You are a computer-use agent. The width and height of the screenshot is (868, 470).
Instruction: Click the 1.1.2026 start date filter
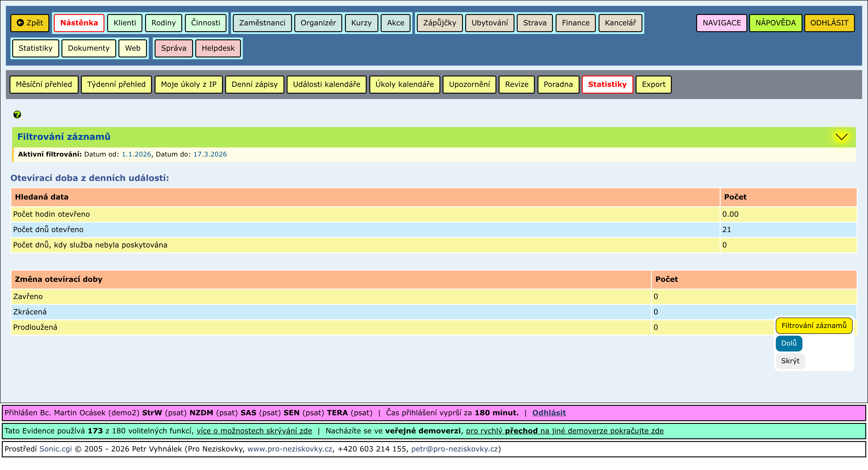click(x=136, y=154)
